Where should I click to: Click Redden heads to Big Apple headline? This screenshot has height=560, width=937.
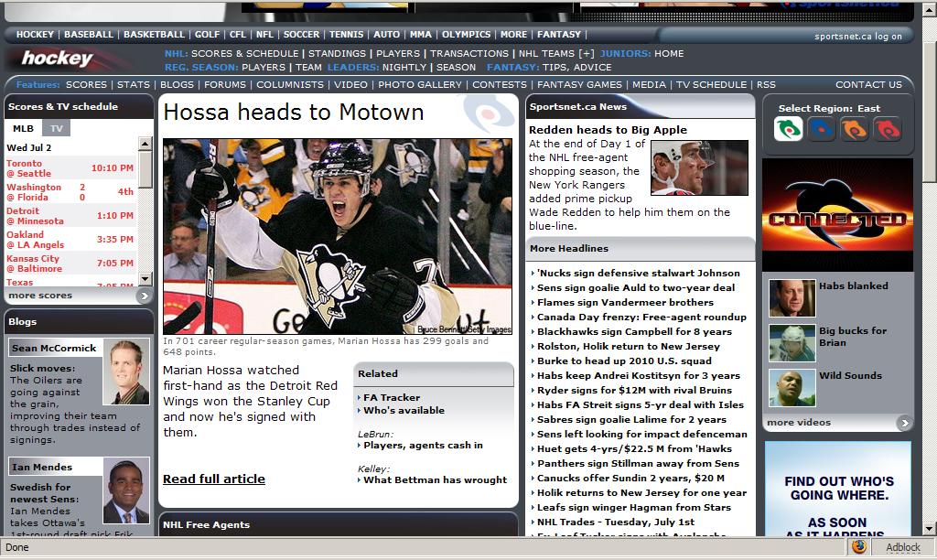pos(608,130)
